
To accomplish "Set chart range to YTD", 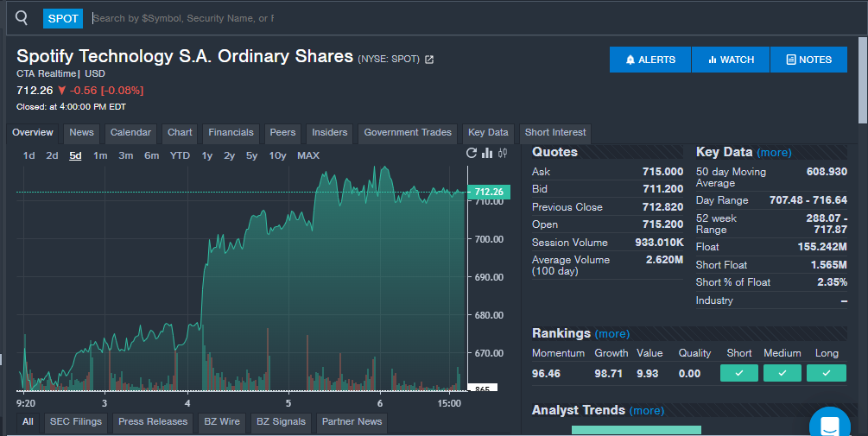I will [x=180, y=156].
